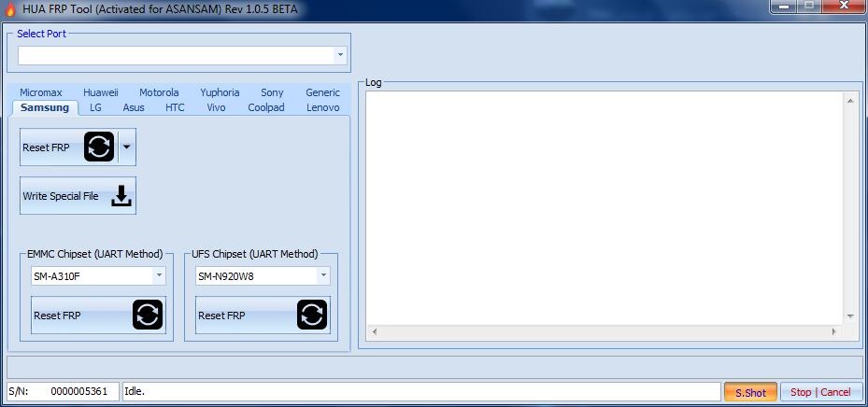Viewport: 868px width, 407px height.
Task: Switch to the Yuphoria tab
Action: 220,92
